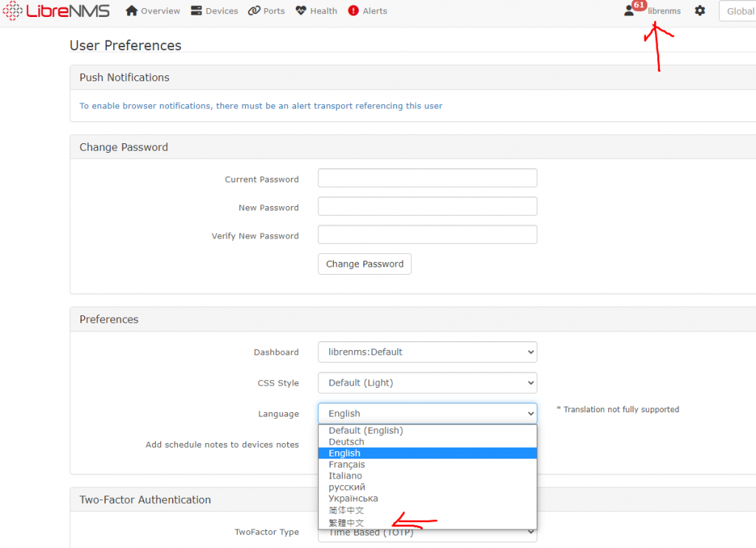Viewport: 756px width, 548px height.
Task: Click the 61 notifications badge
Action: 639,5
